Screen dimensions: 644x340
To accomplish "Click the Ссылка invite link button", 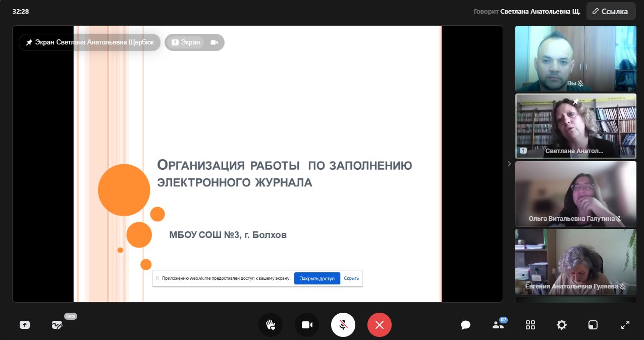I will pos(610,11).
